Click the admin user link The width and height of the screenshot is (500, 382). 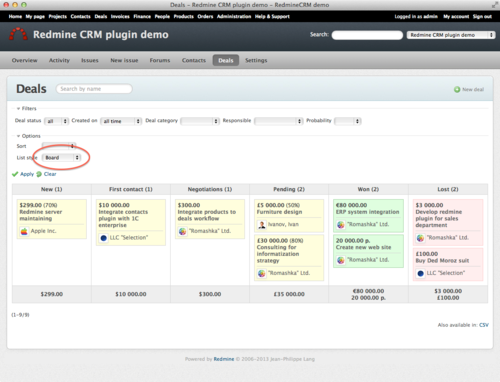click(x=430, y=16)
